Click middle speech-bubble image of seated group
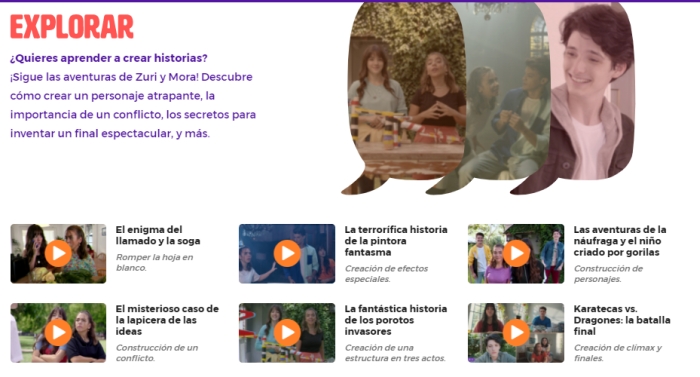Image resolution: width=700 pixels, height=377 pixels. [509, 98]
